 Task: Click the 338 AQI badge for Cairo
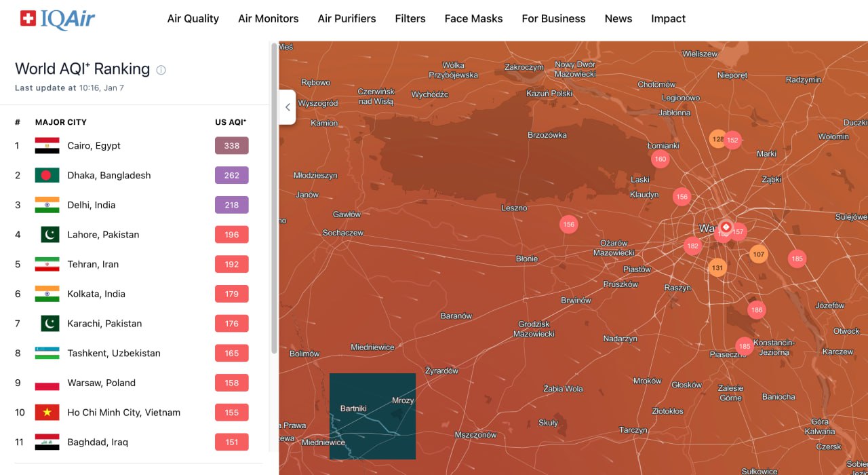point(232,146)
